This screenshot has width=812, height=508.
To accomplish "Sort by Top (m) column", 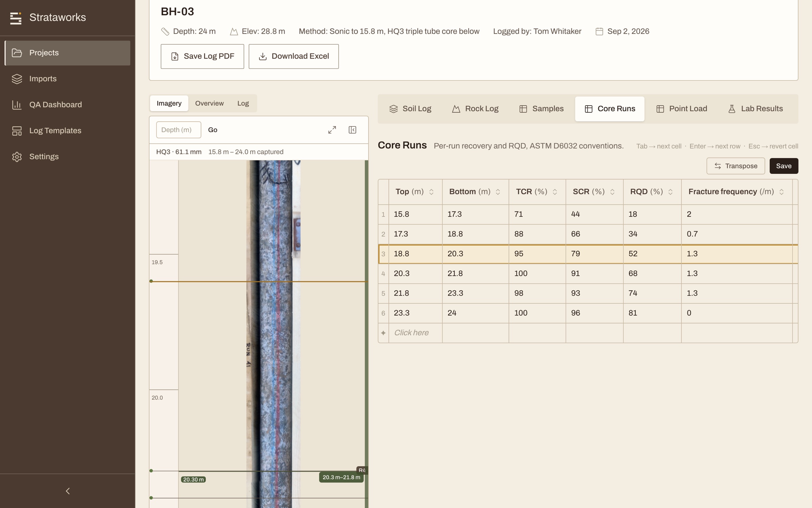I will 431,192.
